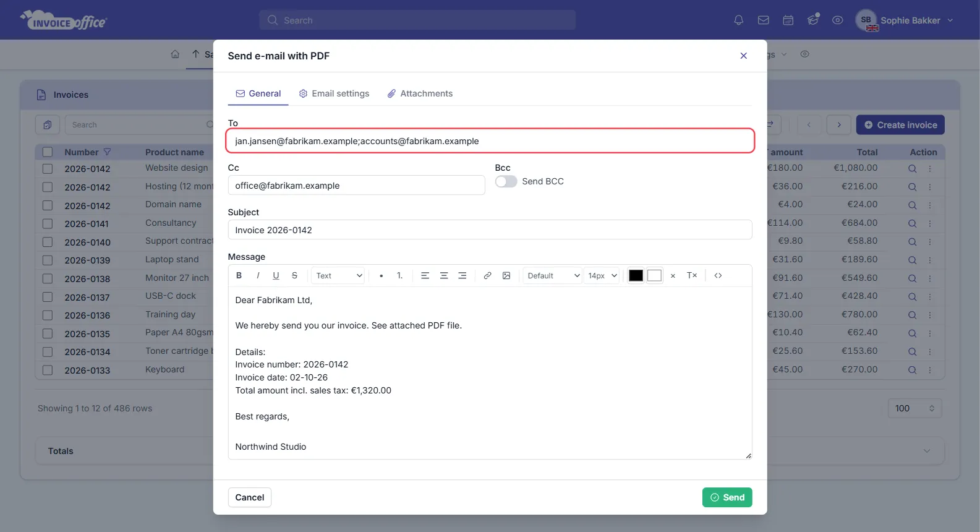Close the Send e-mail dialog
The width and height of the screenshot is (980, 532).
point(743,56)
